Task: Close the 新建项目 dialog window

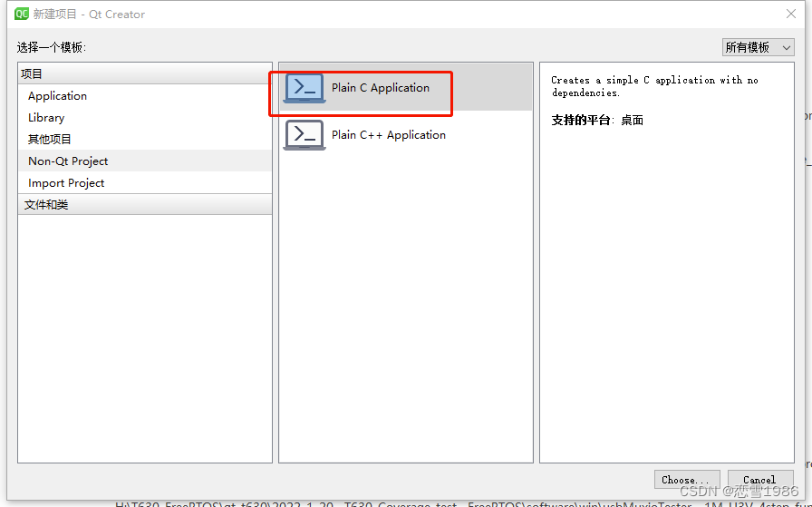Action: click(x=791, y=14)
